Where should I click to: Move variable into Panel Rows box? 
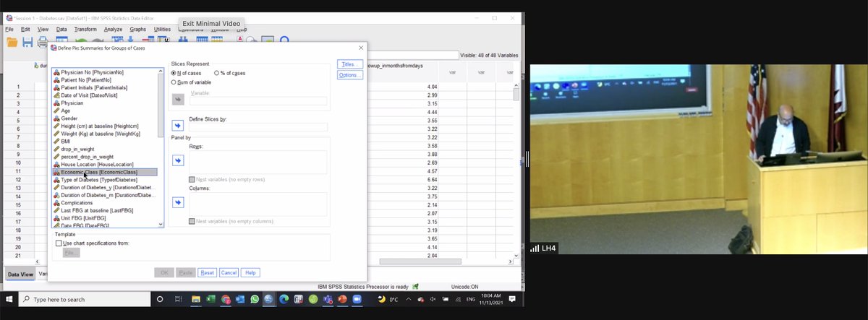(x=178, y=160)
